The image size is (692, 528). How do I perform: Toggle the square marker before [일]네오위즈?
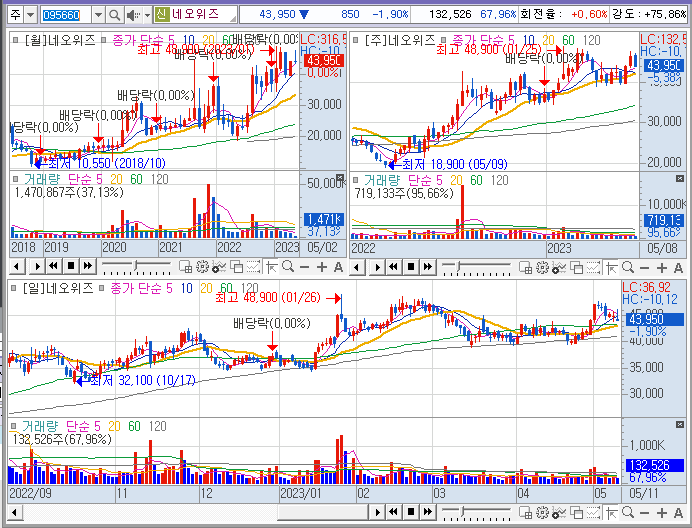(14, 288)
